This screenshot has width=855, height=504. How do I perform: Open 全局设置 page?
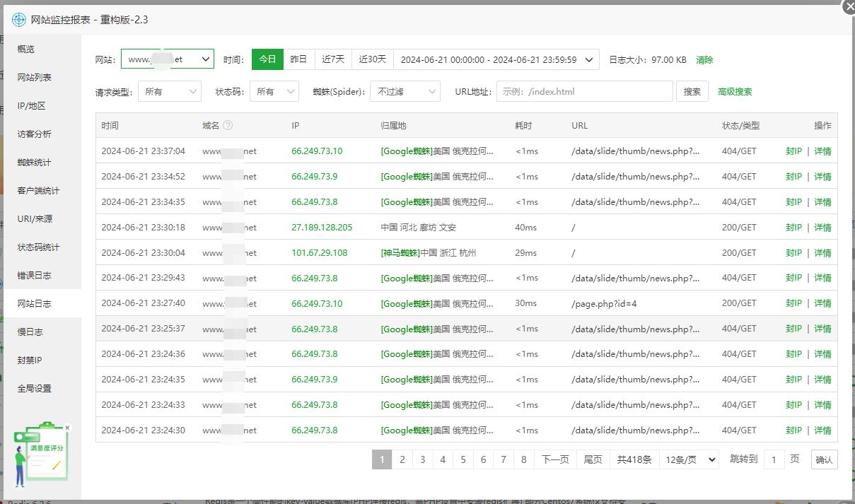[x=42, y=389]
